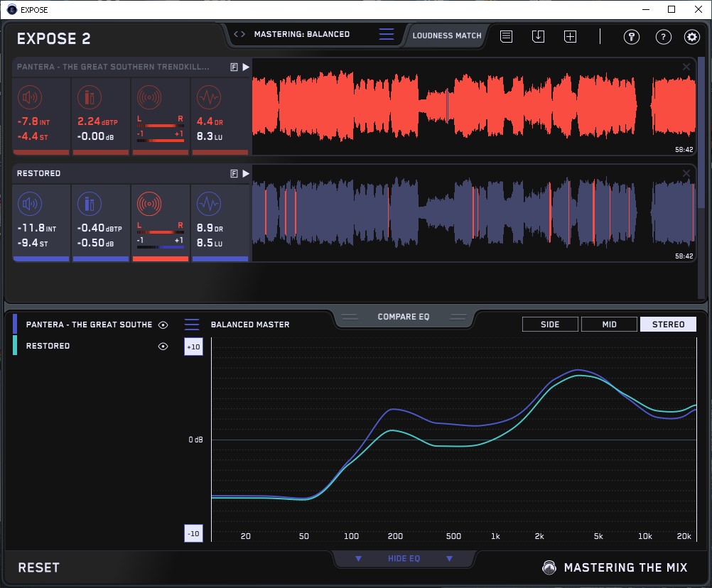This screenshot has width=712, height=588.
Task: Toggle the Loudness Match option
Action: pyautogui.click(x=447, y=35)
